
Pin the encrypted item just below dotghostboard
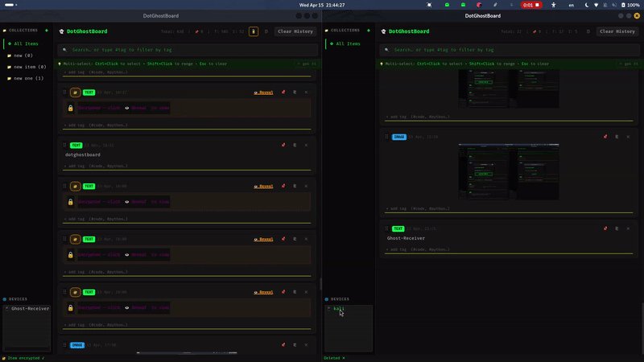[x=283, y=187]
